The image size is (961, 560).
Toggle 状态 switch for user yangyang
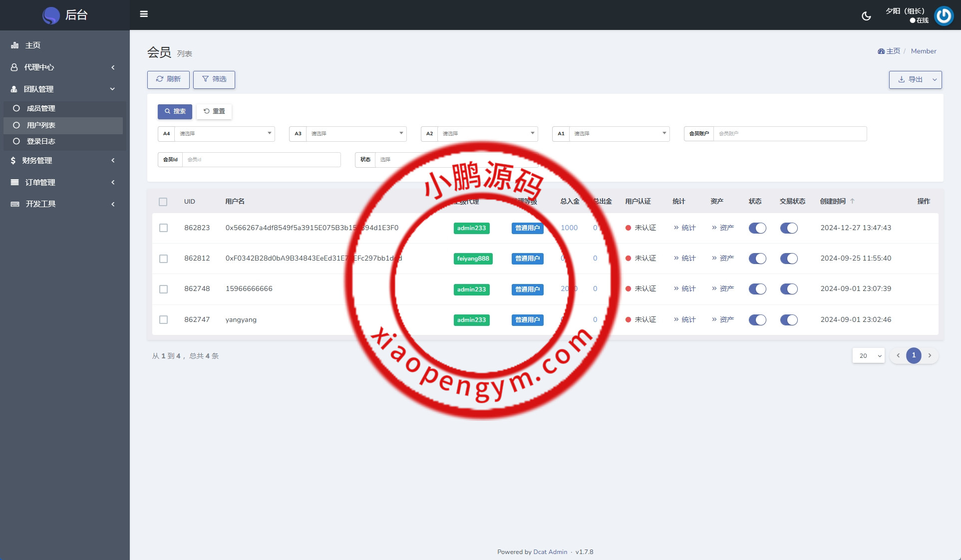pos(757,320)
